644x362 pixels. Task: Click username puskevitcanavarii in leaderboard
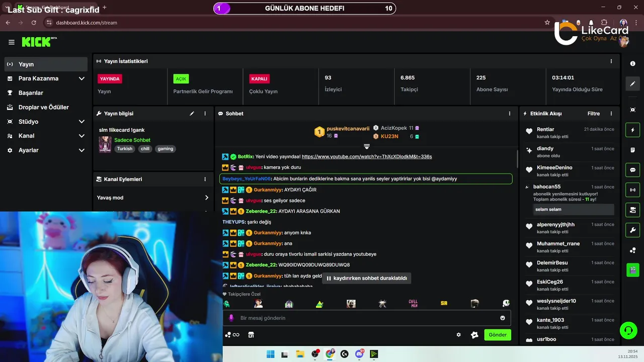(x=348, y=129)
